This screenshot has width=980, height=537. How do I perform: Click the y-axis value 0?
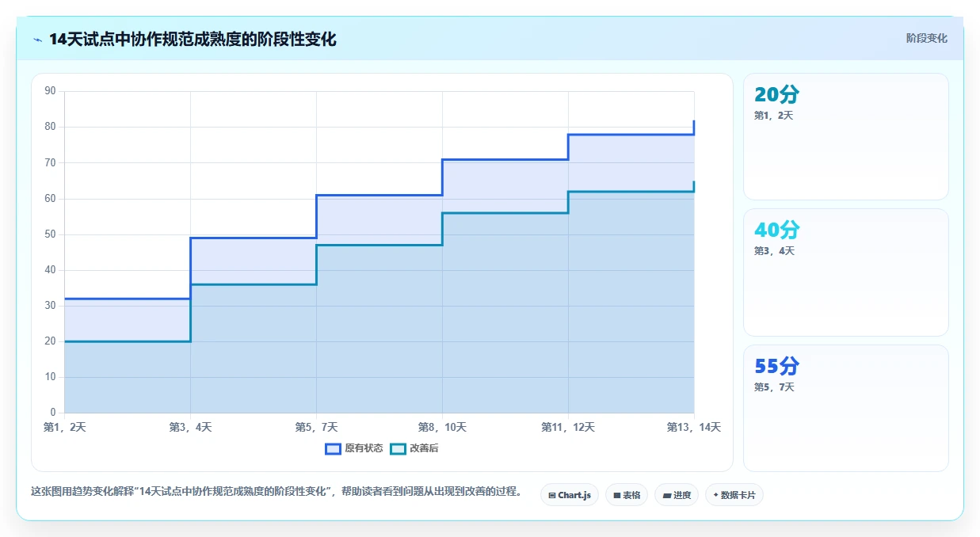(x=53, y=413)
